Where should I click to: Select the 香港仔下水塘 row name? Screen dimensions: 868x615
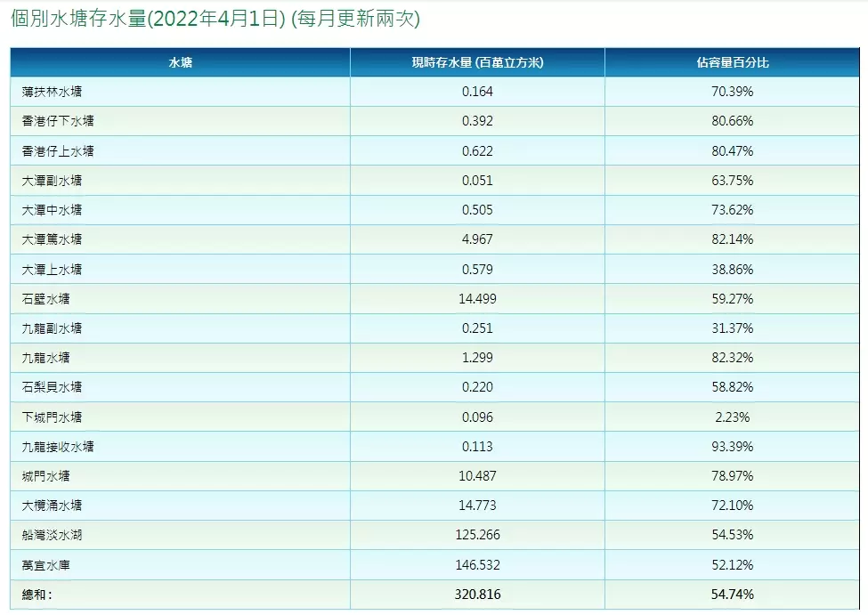pos(58,121)
